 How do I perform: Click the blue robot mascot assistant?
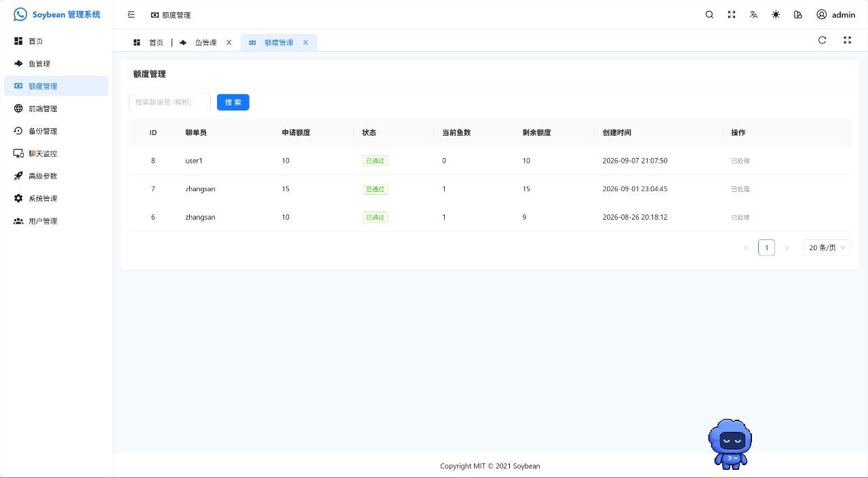(730, 443)
